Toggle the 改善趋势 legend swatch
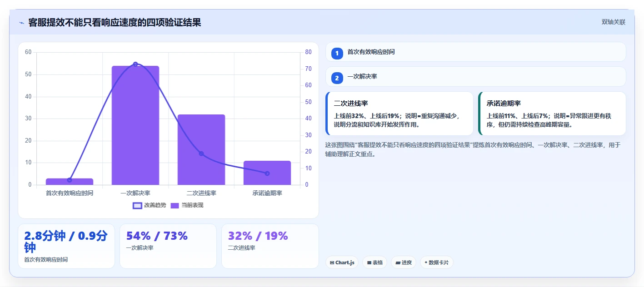 click(x=137, y=206)
